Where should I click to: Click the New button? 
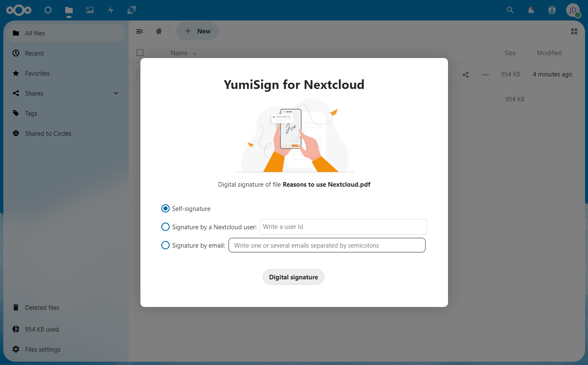coord(198,31)
